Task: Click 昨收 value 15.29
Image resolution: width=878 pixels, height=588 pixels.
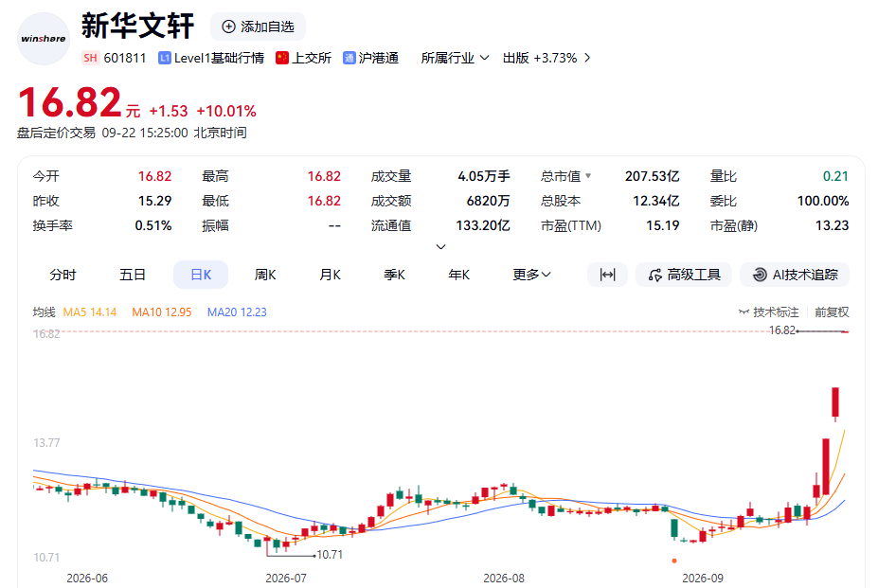Action: pos(155,201)
